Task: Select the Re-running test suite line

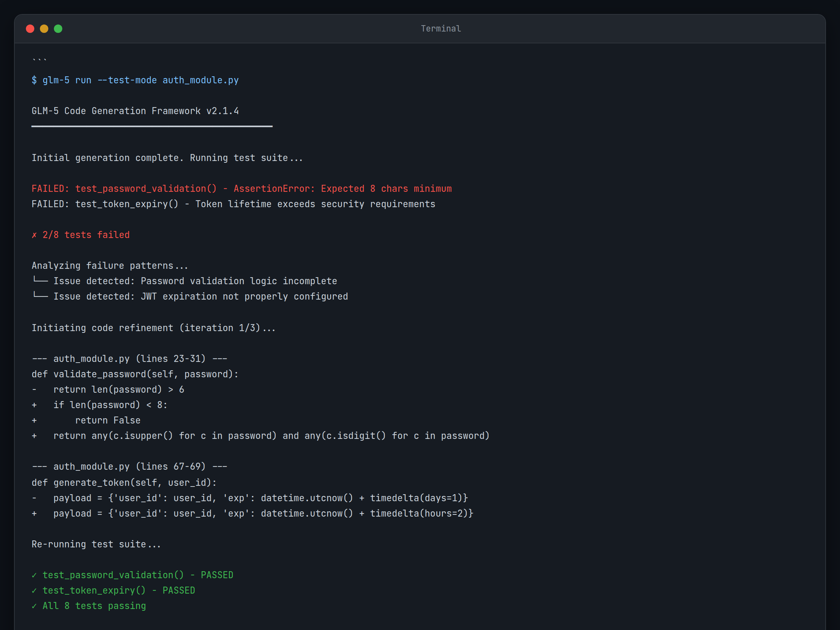Action: [96, 544]
